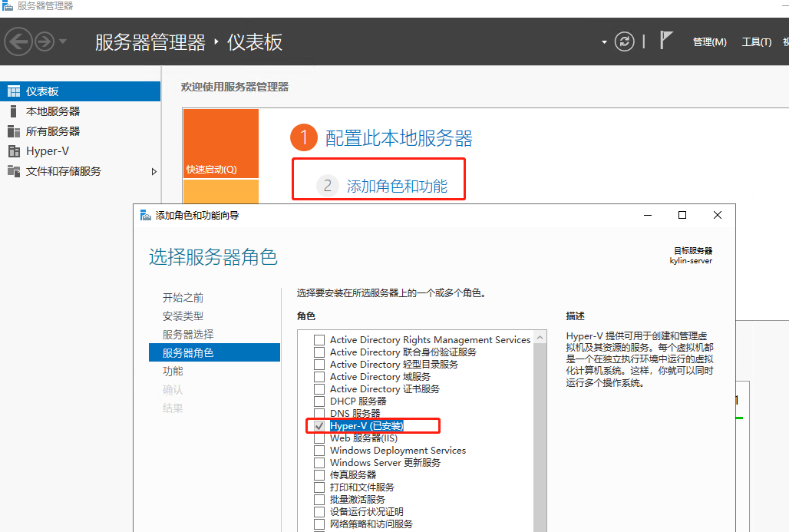This screenshot has height=532, width=789.
Task: Open the navigation history dropdown beside forward arrow
Action: (63, 41)
